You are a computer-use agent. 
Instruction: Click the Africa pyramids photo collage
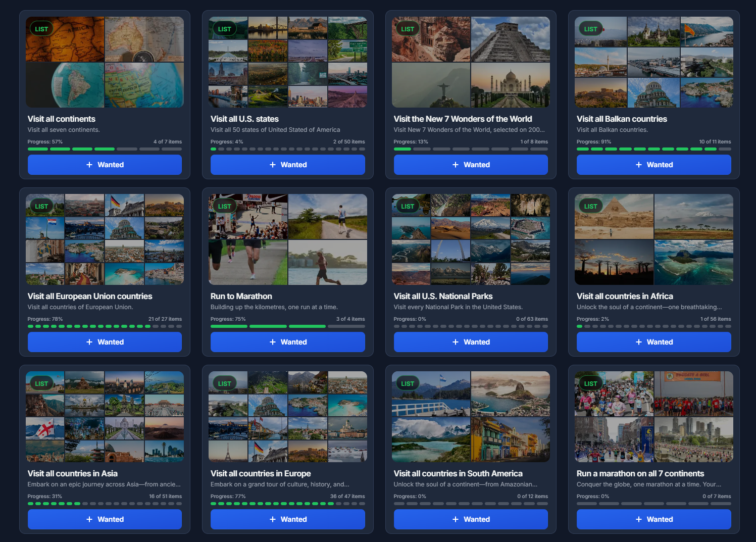coord(653,239)
